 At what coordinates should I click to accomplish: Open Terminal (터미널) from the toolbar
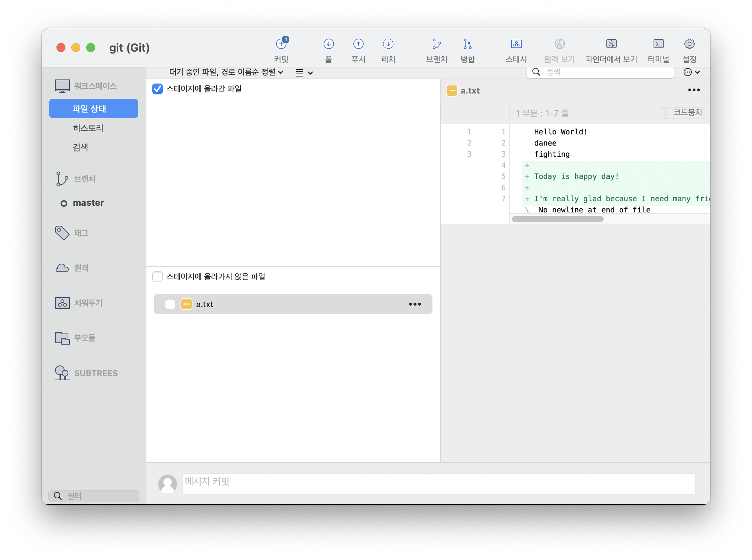pos(658,44)
